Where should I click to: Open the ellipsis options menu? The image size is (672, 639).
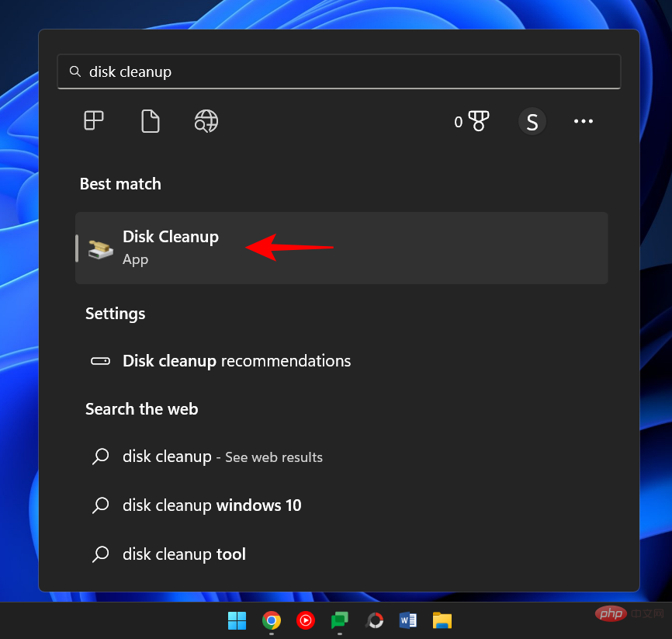coord(584,121)
